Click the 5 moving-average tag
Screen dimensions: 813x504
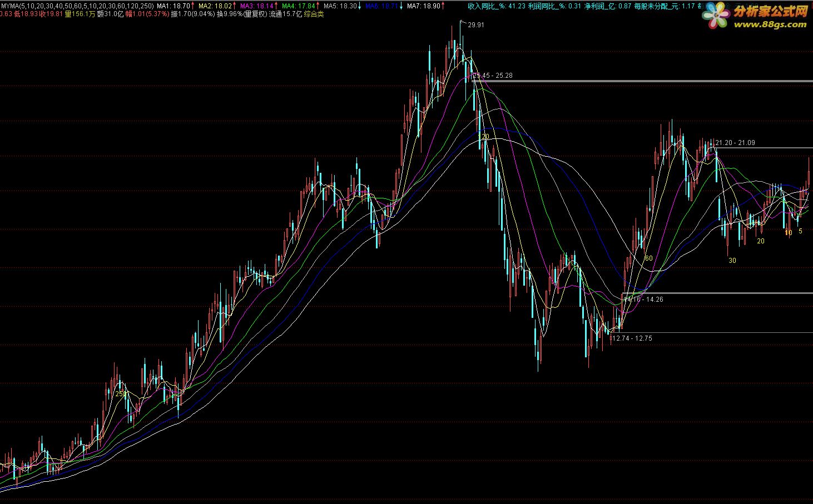tap(800, 231)
